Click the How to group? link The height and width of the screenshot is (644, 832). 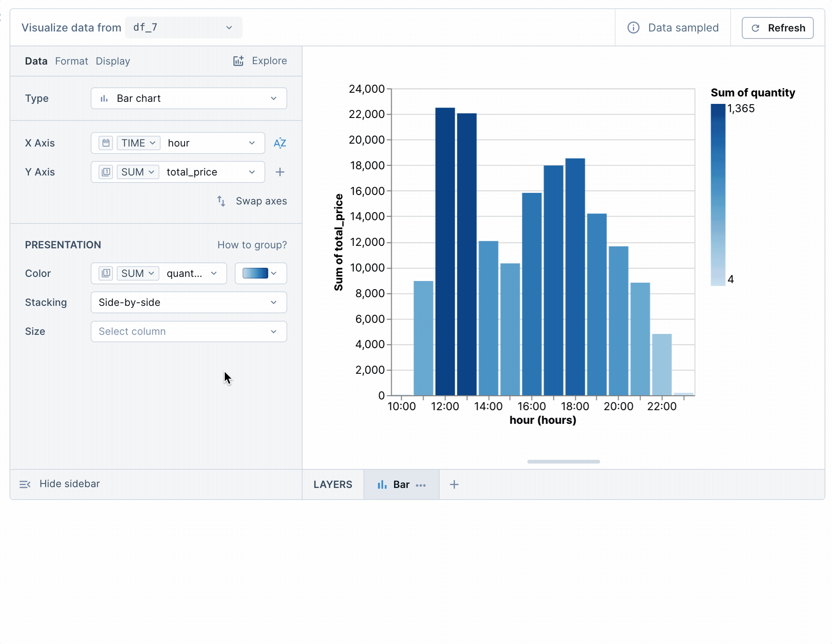tap(252, 244)
